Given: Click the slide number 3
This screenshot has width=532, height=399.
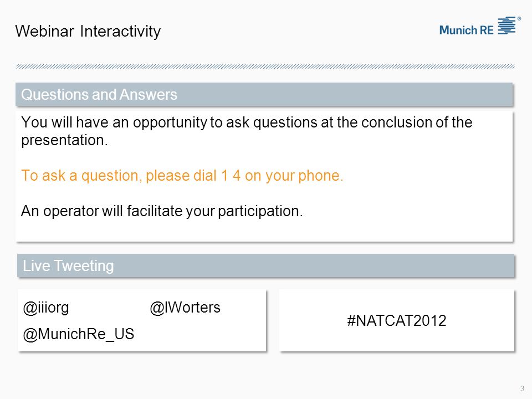Looking at the screenshot, I should click(x=522, y=388).
